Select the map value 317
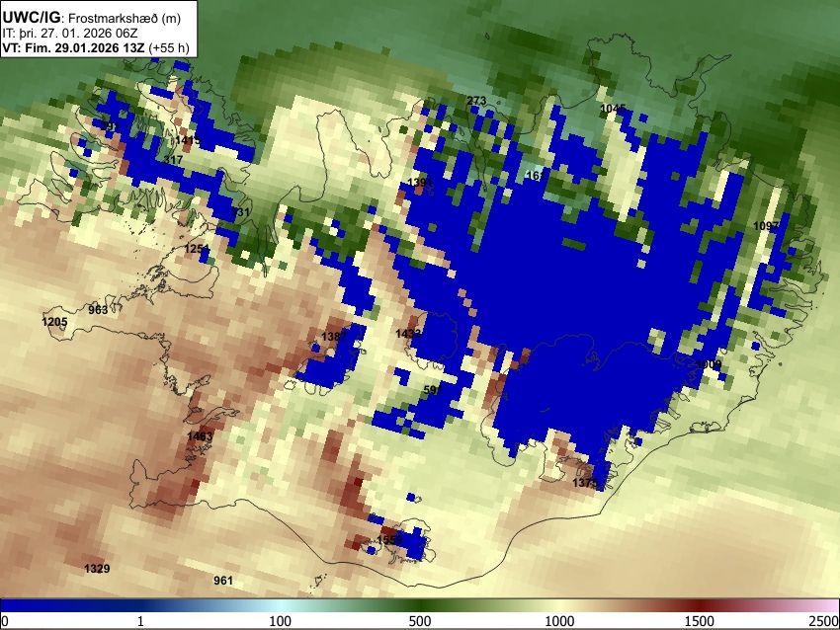Viewport: 840px width, 630px height. pyautogui.click(x=173, y=160)
